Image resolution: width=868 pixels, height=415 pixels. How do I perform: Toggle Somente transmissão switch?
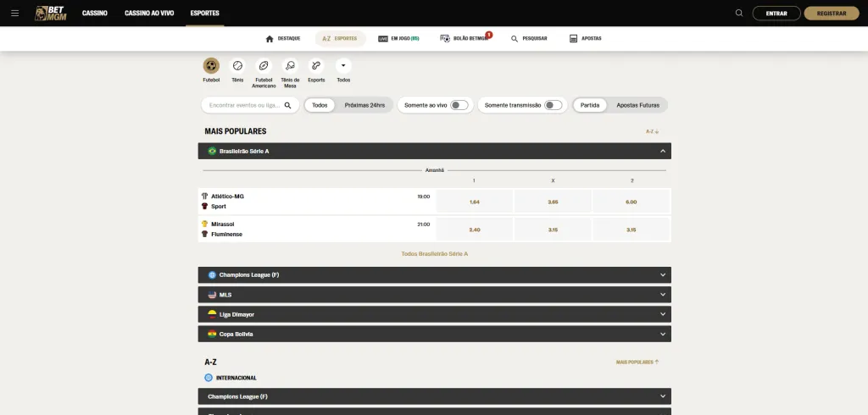[x=553, y=105]
